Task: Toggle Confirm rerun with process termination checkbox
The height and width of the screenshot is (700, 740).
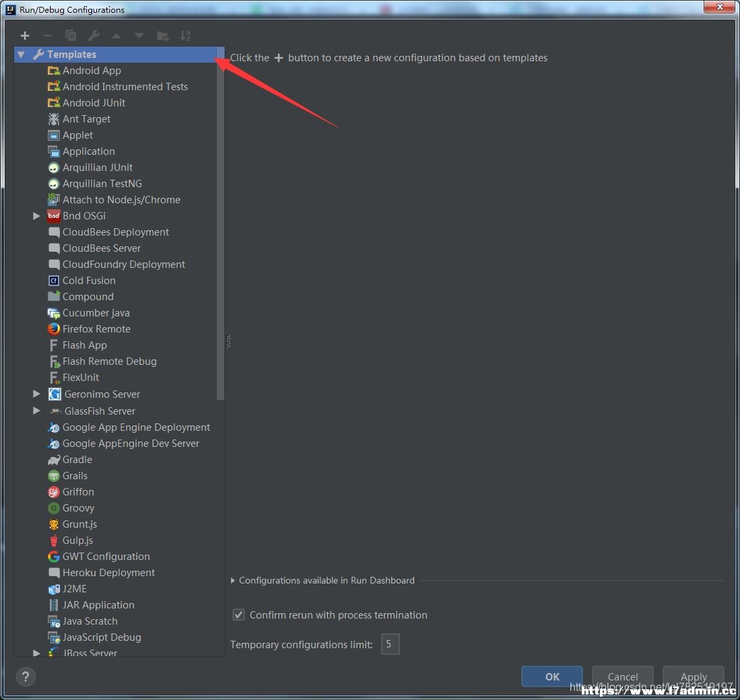Action: tap(238, 615)
